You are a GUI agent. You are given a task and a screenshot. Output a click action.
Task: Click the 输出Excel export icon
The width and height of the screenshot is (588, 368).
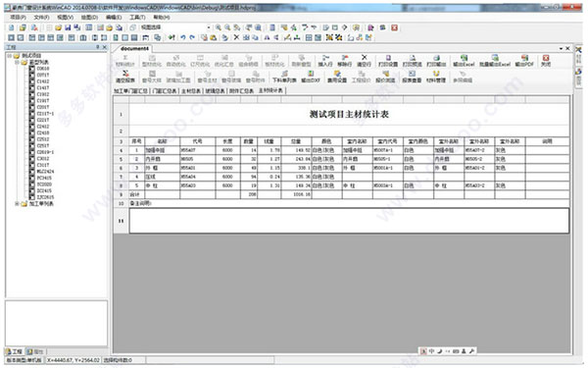[464, 60]
